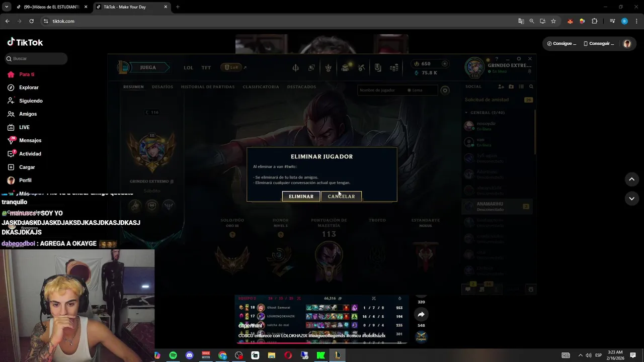This screenshot has height=362, width=644.
Task: Select friend ANAMARIHU in the social list
Action: click(x=497, y=206)
